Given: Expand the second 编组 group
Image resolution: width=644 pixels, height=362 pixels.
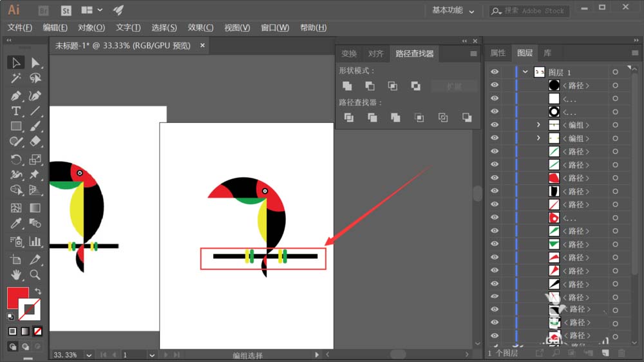Looking at the screenshot, I should (x=538, y=138).
